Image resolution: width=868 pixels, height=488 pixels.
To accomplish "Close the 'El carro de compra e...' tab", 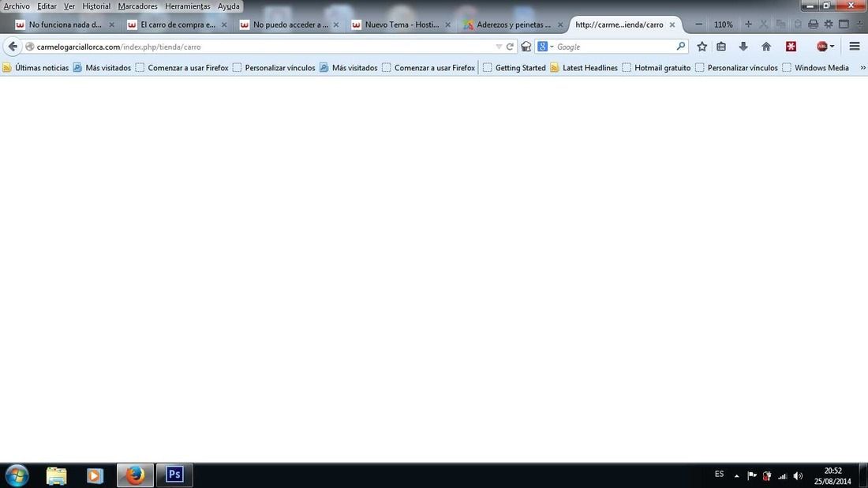I will [224, 24].
